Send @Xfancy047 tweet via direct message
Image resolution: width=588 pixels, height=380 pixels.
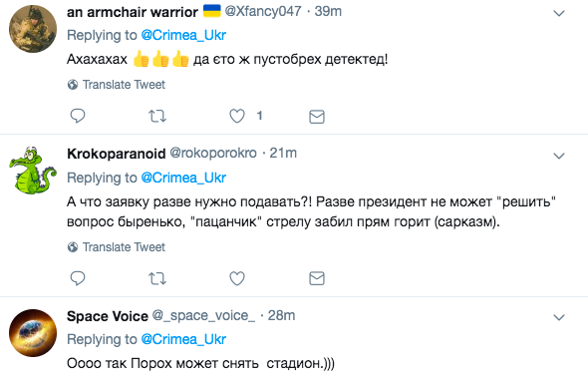click(x=317, y=117)
